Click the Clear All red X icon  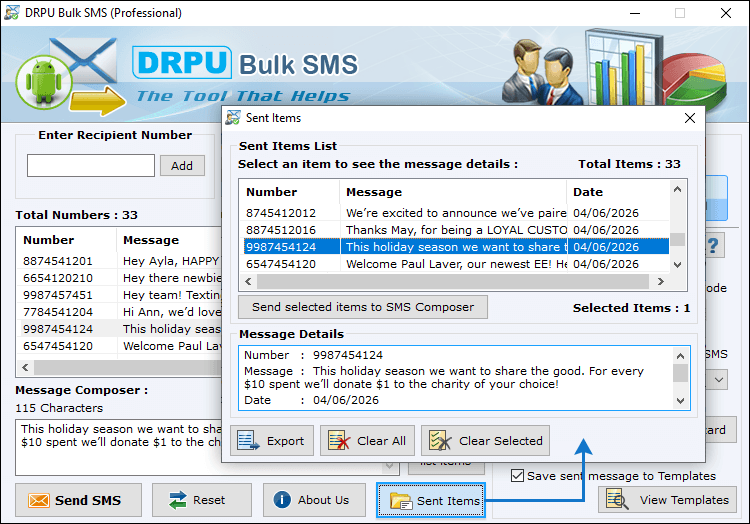pyautogui.click(x=339, y=440)
